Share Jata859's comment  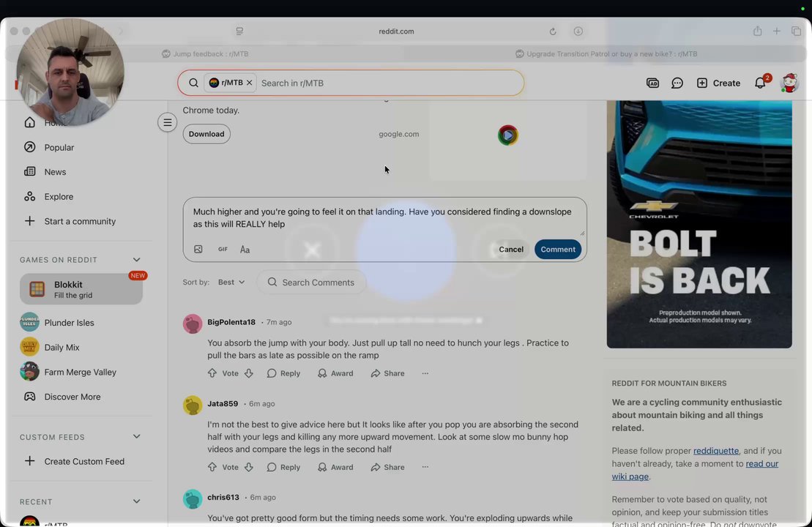[x=387, y=467]
